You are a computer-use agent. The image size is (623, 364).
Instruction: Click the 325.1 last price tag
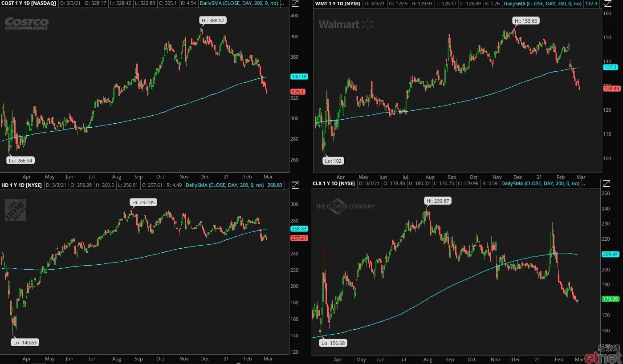click(x=297, y=92)
